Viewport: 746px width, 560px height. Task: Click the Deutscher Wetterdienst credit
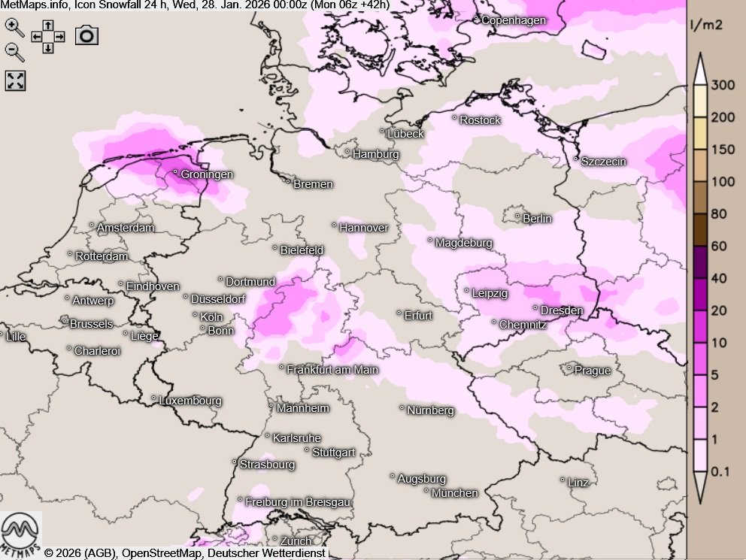coord(266,553)
